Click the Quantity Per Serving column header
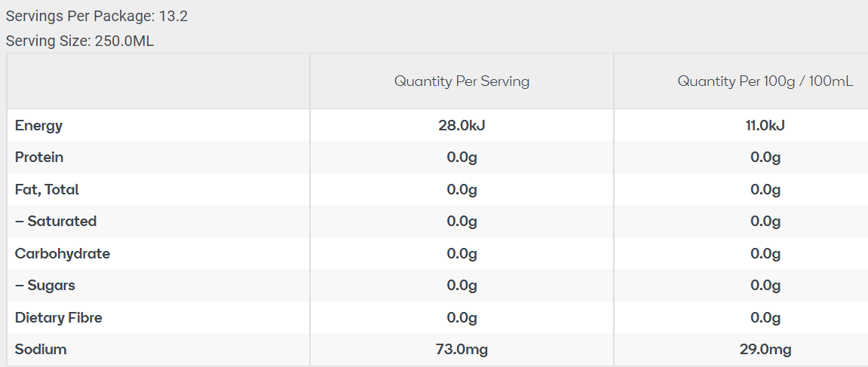The image size is (868, 367). coord(462,81)
